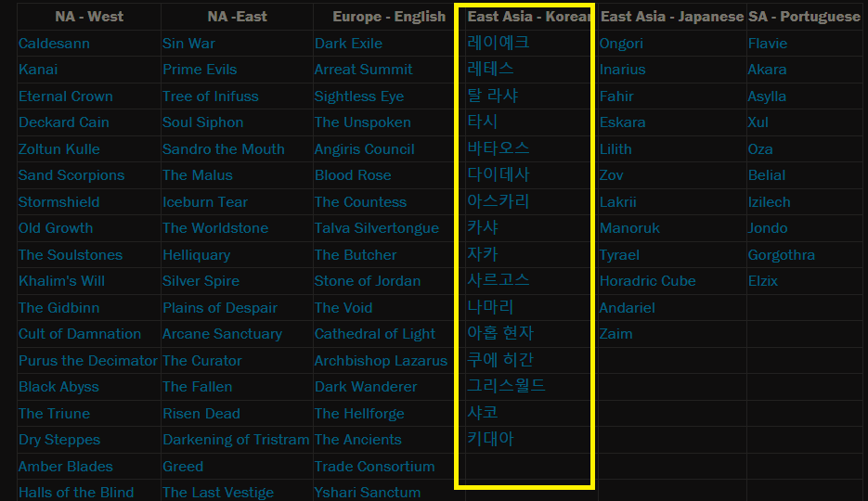Select the Tyrael server link

pos(619,255)
